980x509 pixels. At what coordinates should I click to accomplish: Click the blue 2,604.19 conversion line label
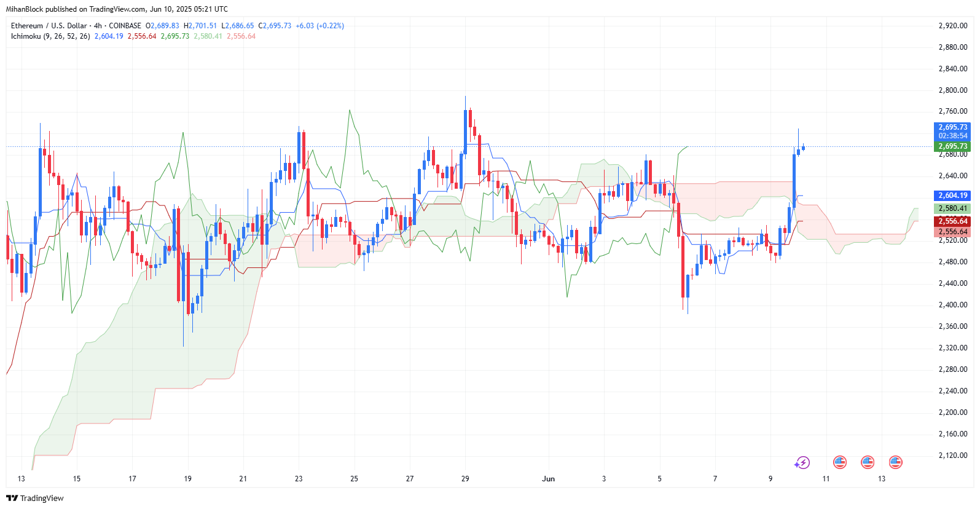click(x=952, y=195)
